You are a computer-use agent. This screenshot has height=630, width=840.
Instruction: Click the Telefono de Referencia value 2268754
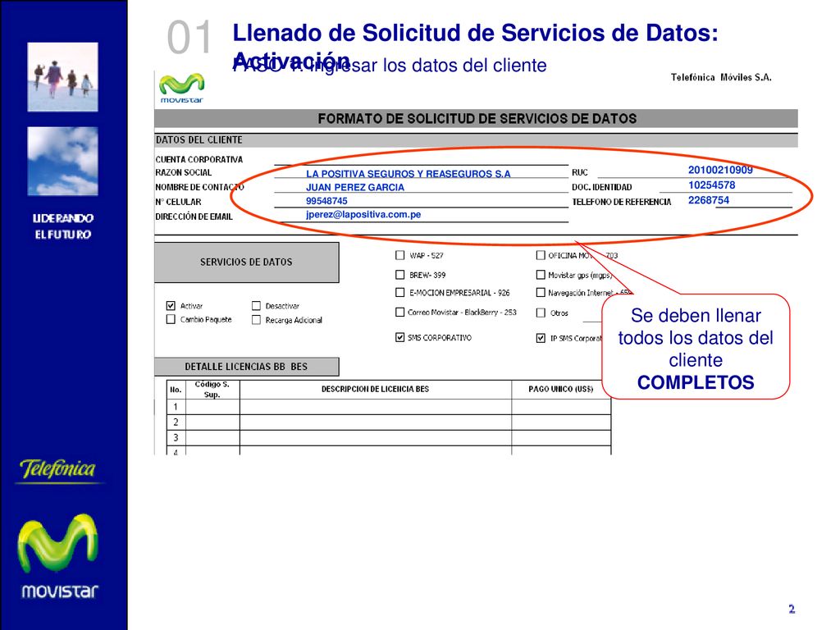coord(708,200)
